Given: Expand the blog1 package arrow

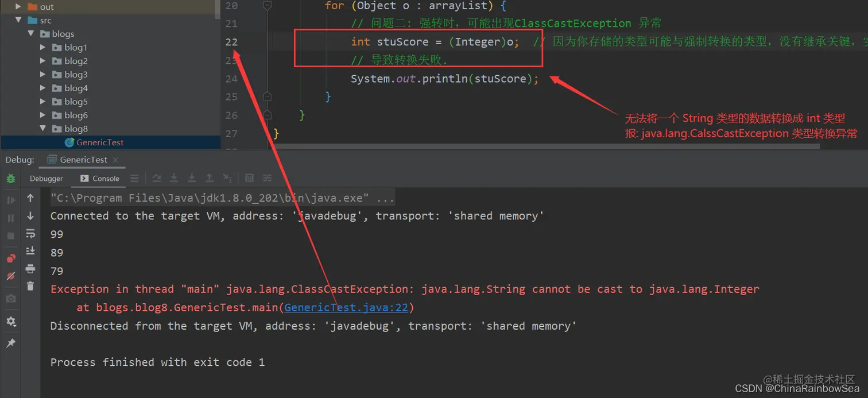Looking at the screenshot, I should pos(43,47).
